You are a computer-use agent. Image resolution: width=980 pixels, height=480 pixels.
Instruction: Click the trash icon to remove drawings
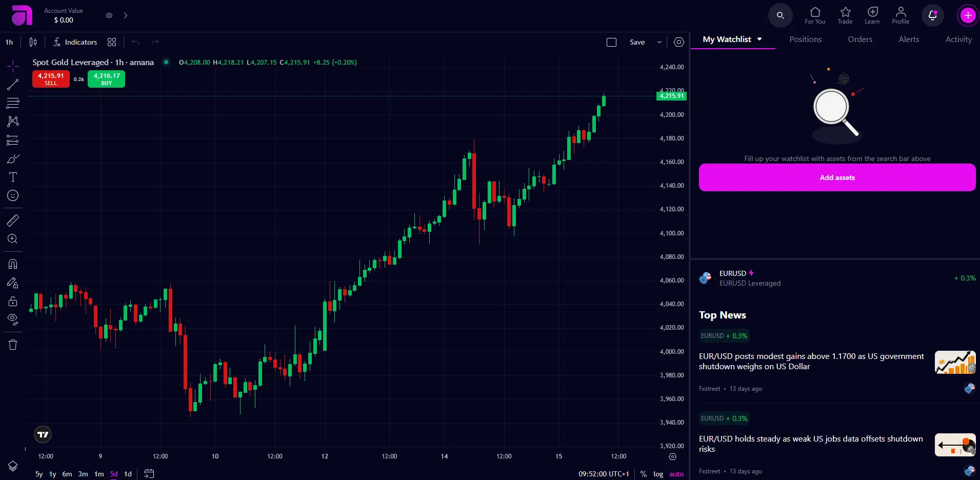[x=13, y=345]
